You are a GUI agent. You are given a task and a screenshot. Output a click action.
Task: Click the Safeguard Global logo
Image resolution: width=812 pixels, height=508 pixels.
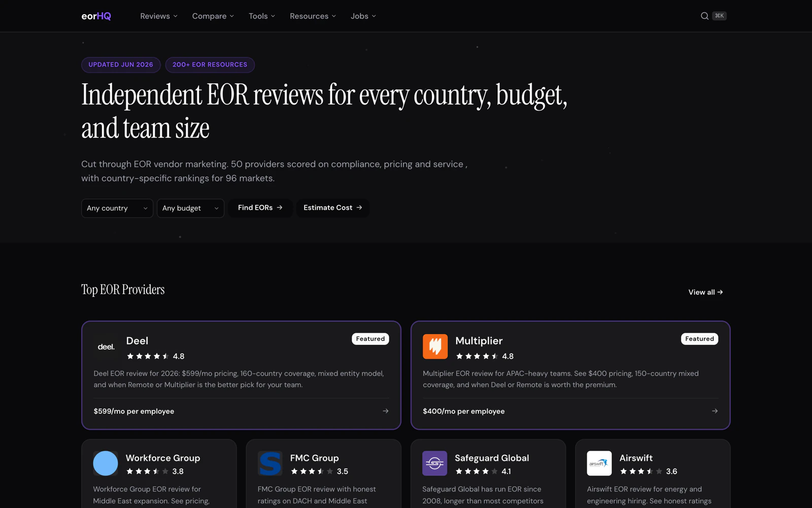coord(435,463)
